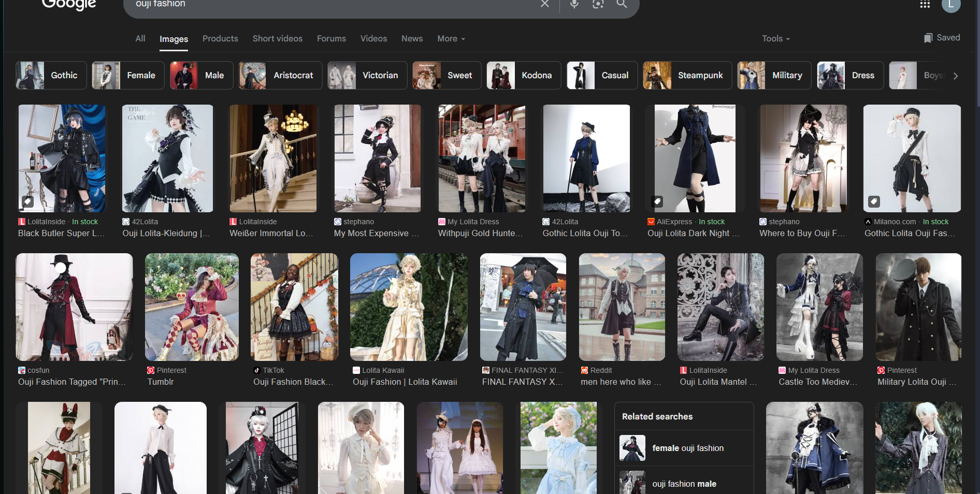
Task: Open Castle Too Mediev... image thumbnail
Action: point(819,307)
